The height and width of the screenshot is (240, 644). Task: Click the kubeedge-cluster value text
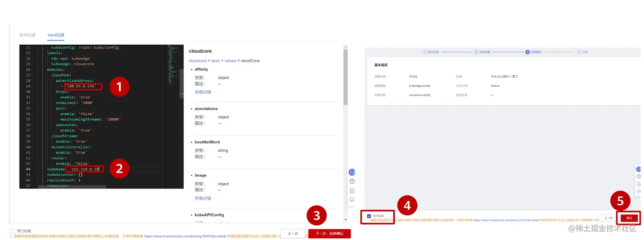pyautogui.click(x=420, y=86)
